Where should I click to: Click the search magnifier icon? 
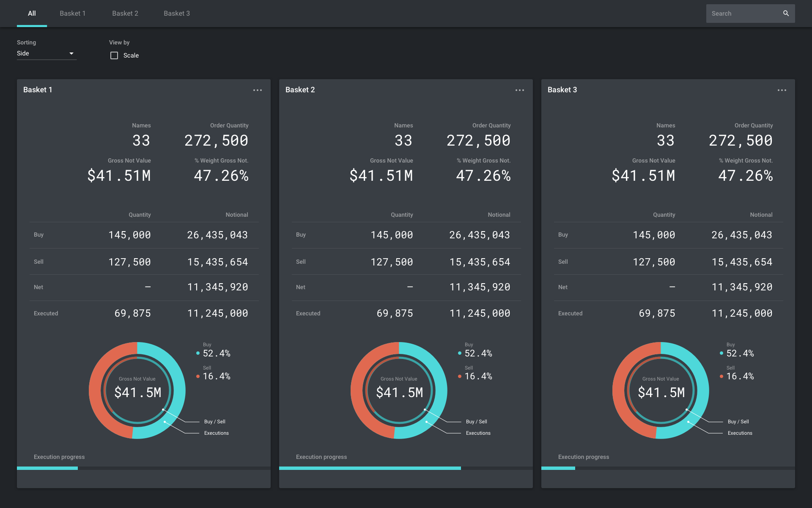(786, 14)
